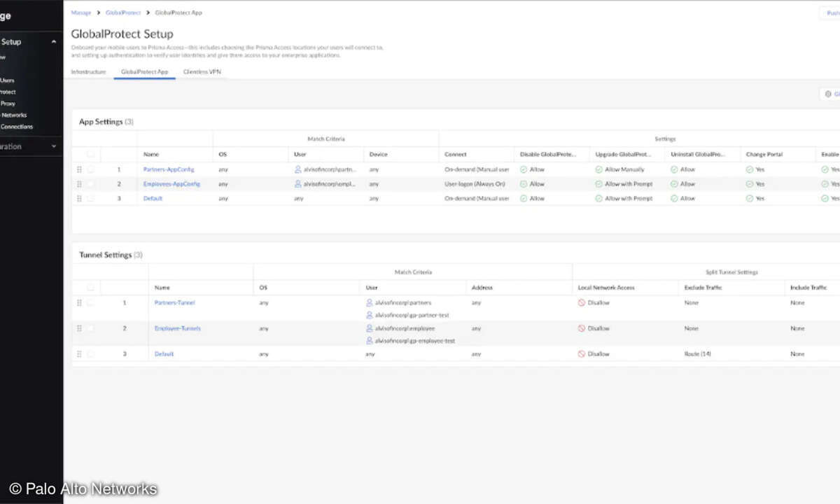The height and width of the screenshot is (504, 840).
Task: Tick the App Settings Default row checkbox
Action: pyautogui.click(x=90, y=199)
